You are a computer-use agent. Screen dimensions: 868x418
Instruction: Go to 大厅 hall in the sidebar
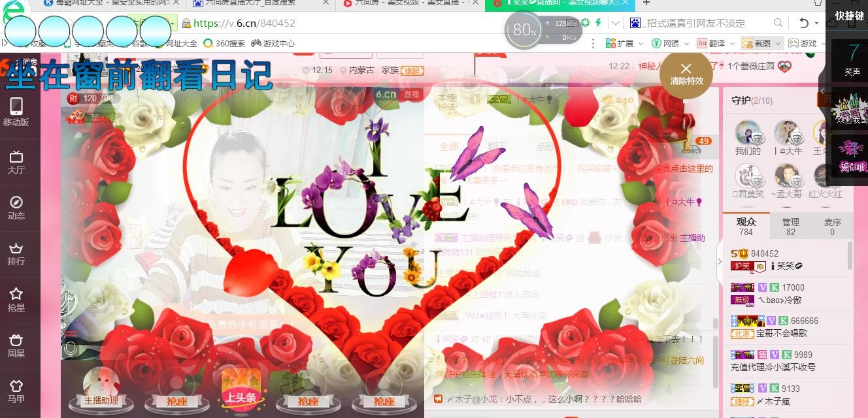[x=16, y=163]
